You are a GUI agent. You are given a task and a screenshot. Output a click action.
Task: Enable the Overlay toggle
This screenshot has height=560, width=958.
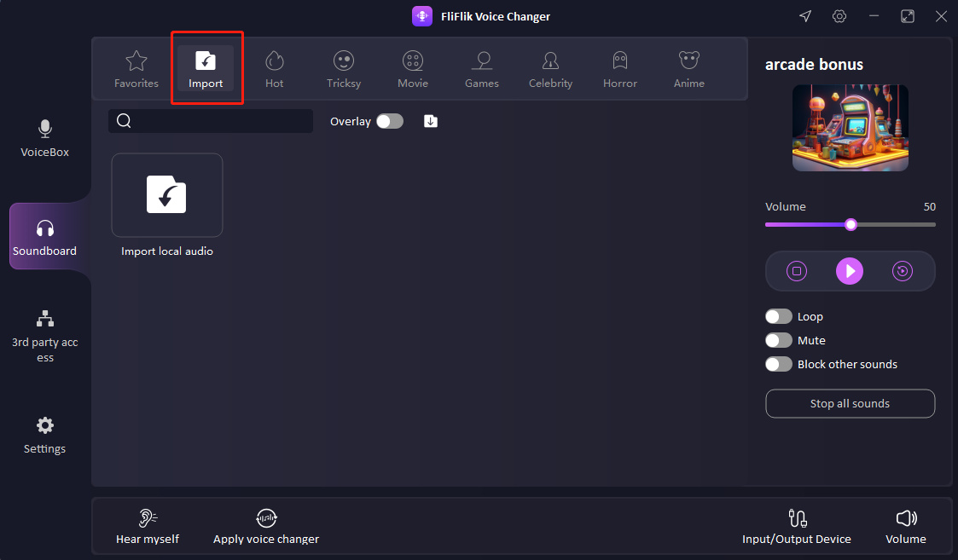390,121
